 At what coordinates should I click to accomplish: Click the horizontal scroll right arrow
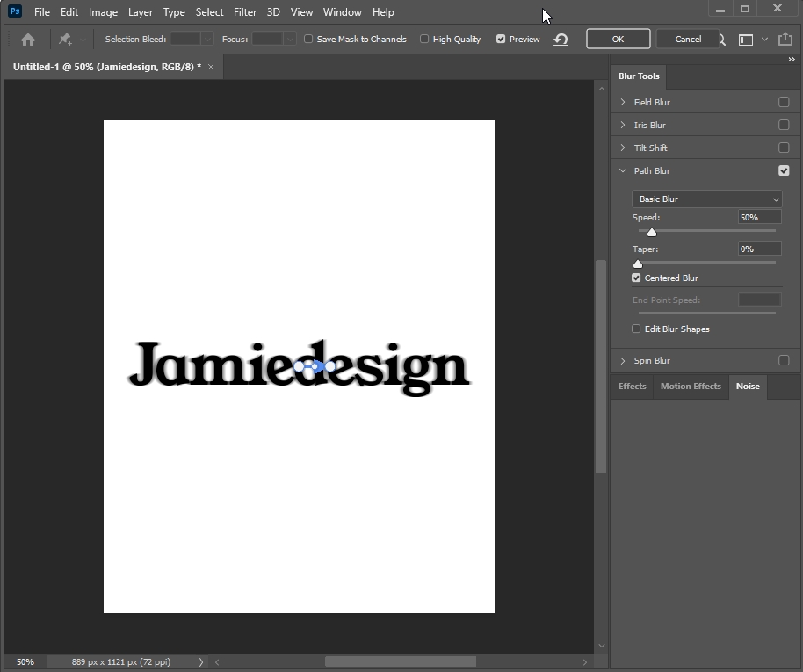585,662
